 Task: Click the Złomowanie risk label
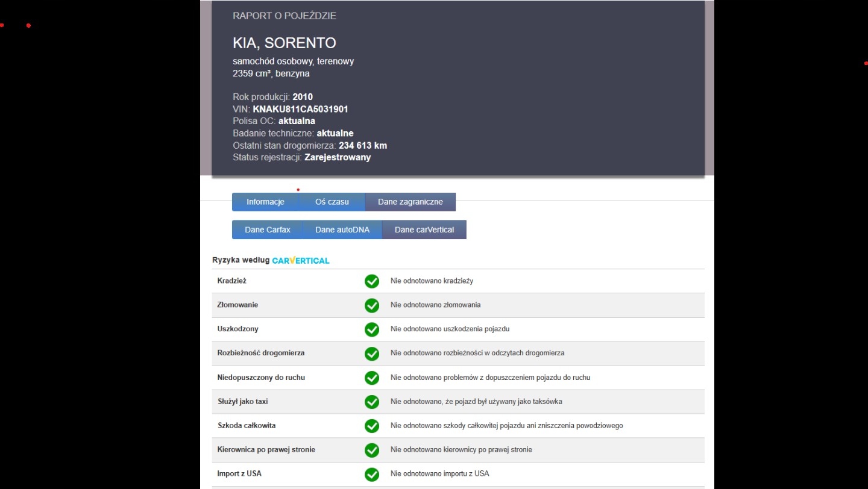237,305
